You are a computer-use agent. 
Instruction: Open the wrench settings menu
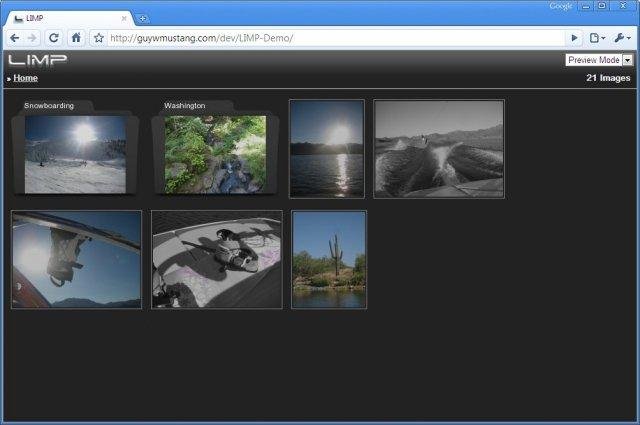click(x=622, y=37)
